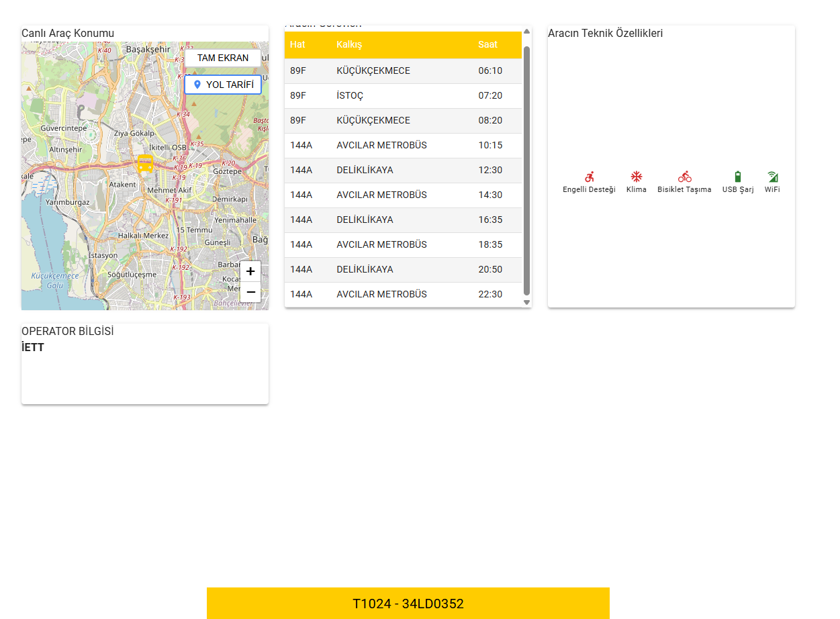Select the 144A AVCILAR METROBÜS 22:30 row
This screenshot has width=840, height=619.
coord(403,295)
